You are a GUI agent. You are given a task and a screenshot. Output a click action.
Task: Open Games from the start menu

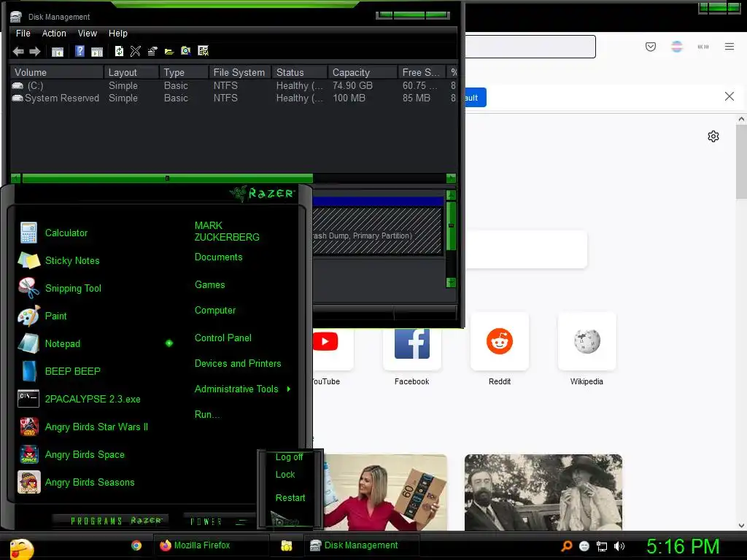click(x=209, y=285)
